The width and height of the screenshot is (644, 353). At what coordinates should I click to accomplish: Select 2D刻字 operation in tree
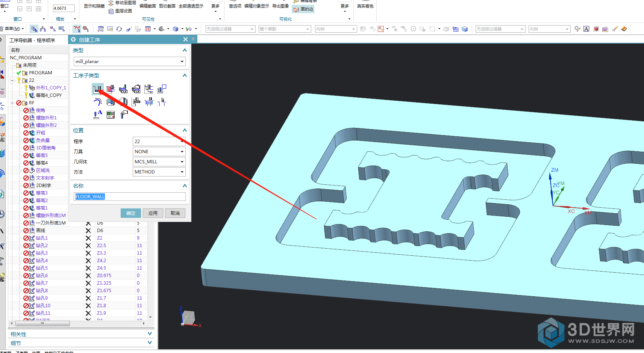(43, 185)
